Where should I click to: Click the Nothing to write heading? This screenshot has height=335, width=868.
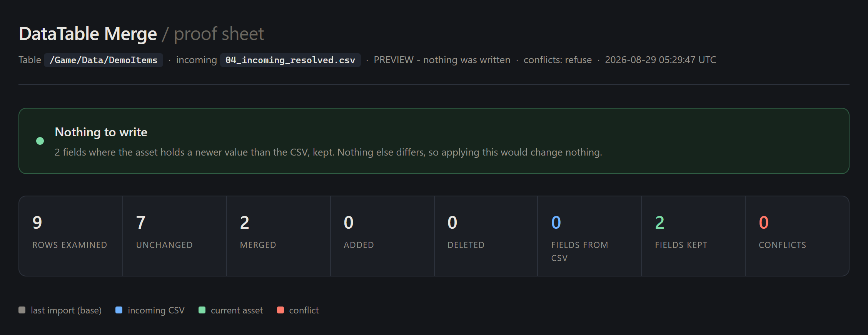point(101,132)
